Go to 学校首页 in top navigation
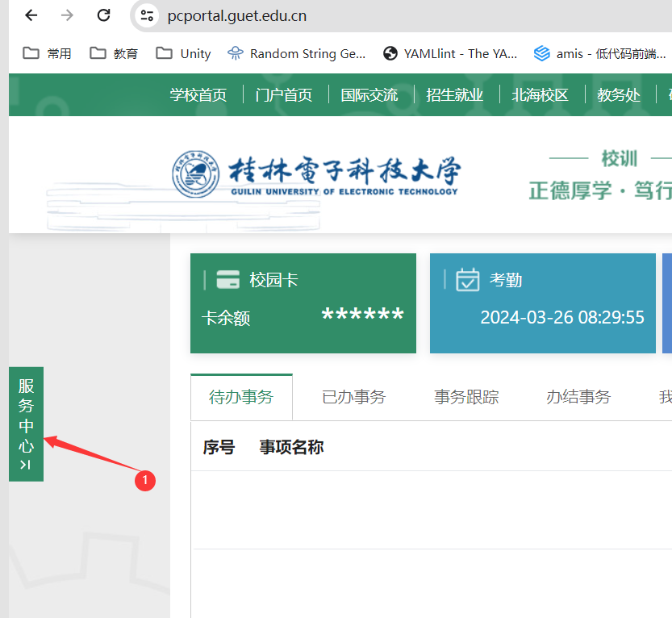The image size is (672, 618). pyautogui.click(x=198, y=95)
